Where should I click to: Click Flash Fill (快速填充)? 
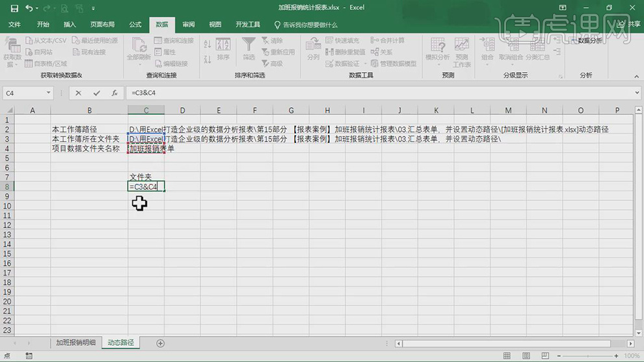click(x=343, y=41)
